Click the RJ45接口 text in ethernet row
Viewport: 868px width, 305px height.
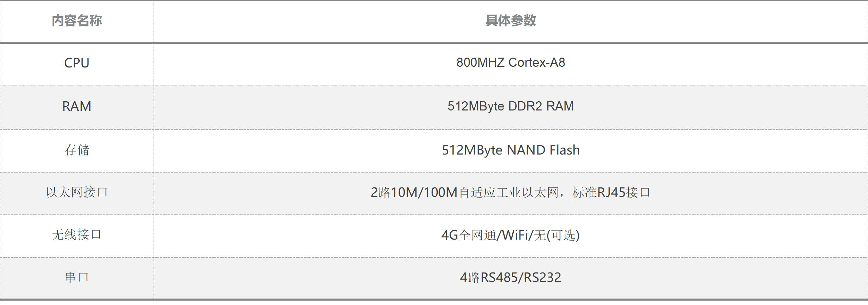624,192
